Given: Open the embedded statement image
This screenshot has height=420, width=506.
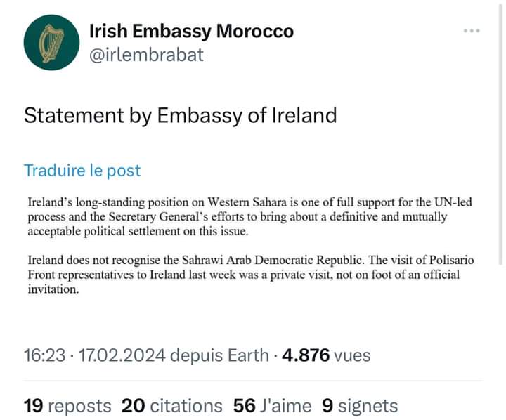Looking at the screenshot, I should pyautogui.click(x=251, y=246).
